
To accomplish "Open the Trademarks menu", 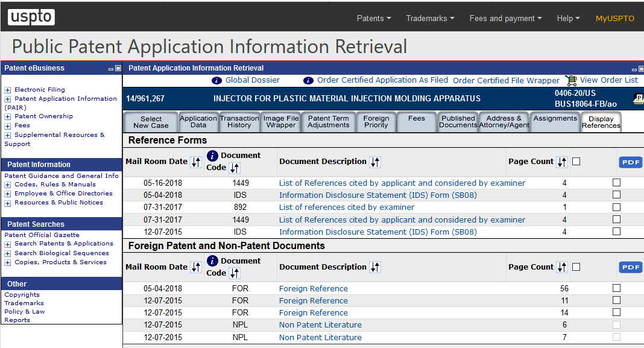I will (429, 18).
